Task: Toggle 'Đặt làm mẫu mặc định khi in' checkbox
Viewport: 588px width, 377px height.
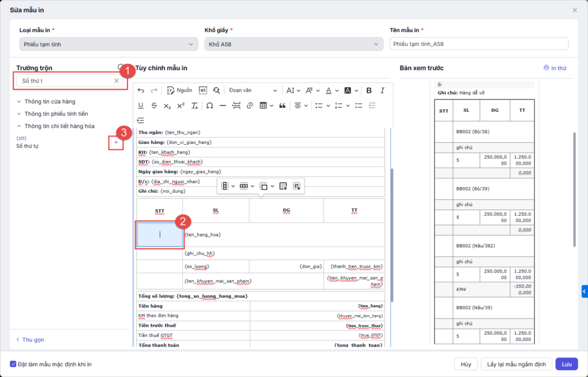Action: click(13, 364)
